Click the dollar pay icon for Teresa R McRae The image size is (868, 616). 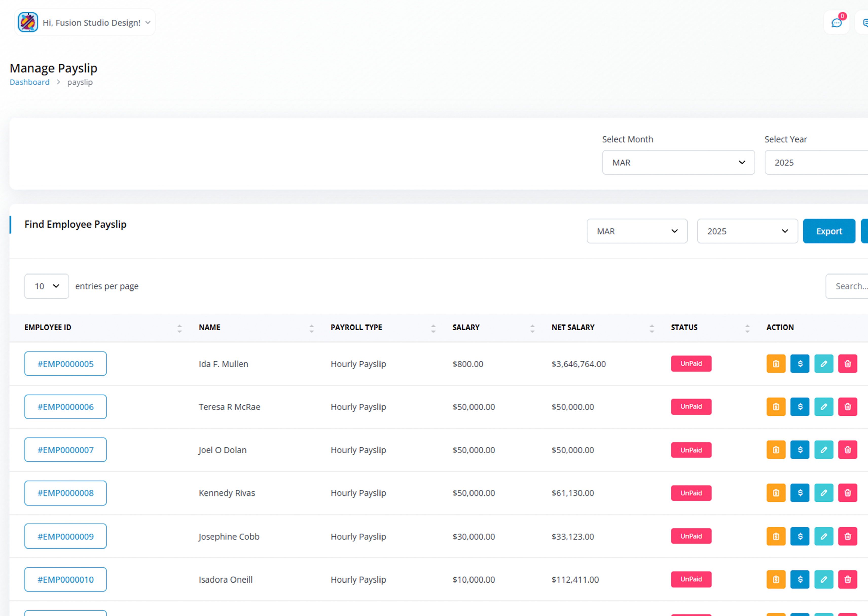click(x=800, y=407)
